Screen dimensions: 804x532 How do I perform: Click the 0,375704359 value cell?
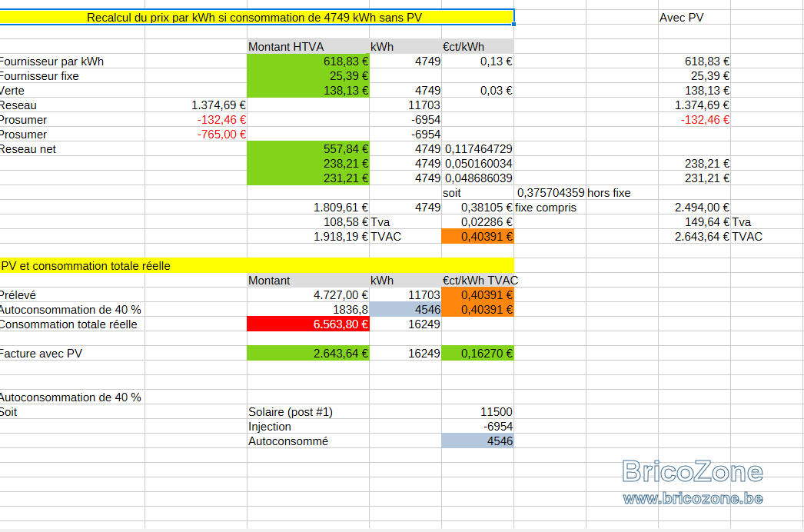pos(550,193)
